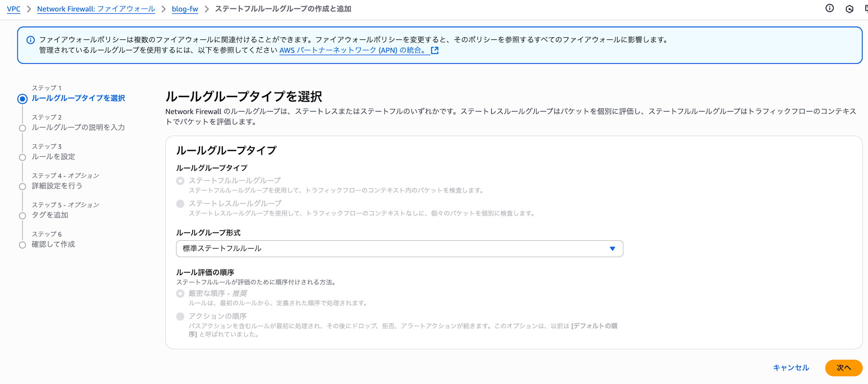Open the ルールグループ形式 dropdown
The image size is (868, 384).
[399, 249]
